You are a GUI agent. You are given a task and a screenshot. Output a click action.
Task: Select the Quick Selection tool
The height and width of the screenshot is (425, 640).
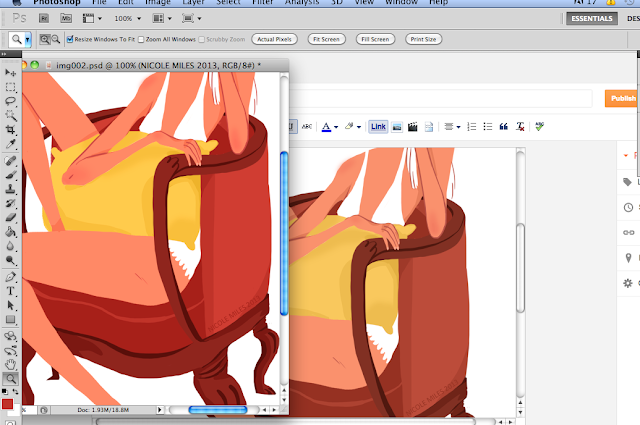(10, 116)
